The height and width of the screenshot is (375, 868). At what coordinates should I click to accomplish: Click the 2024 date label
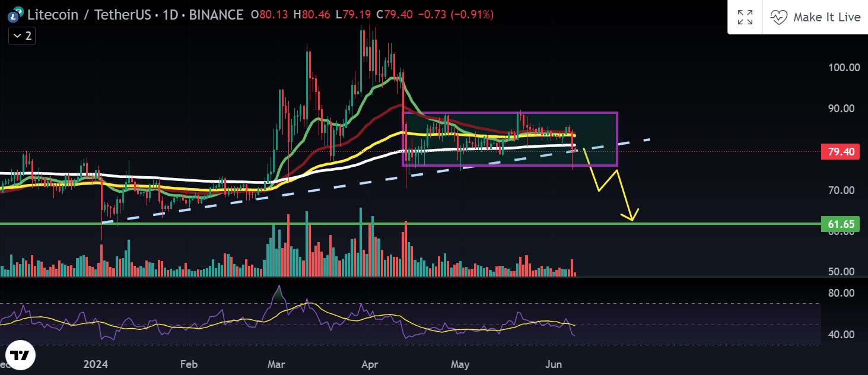96,363
